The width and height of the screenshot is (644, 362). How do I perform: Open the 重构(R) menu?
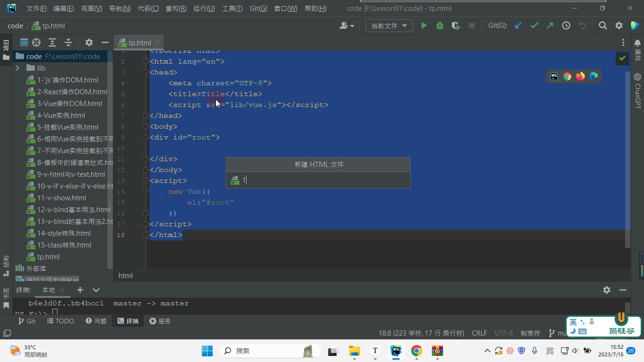[176, 8]
